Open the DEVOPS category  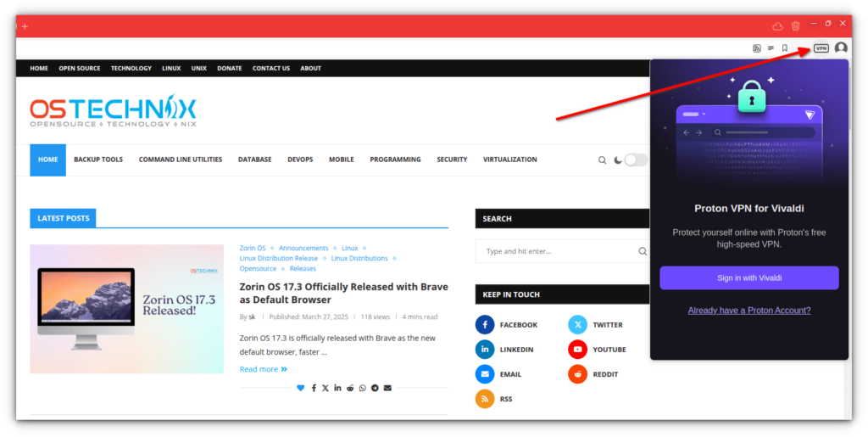coord(300,160)
